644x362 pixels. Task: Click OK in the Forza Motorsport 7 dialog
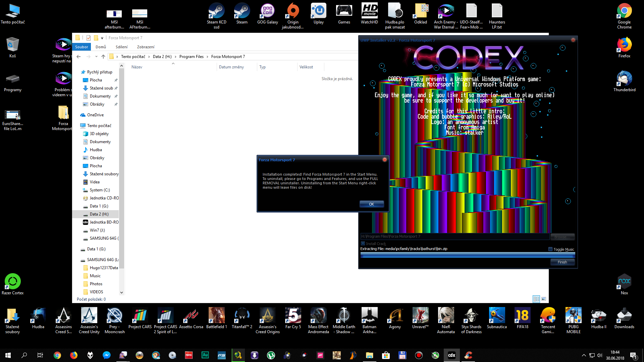click(x=371, y=204)
